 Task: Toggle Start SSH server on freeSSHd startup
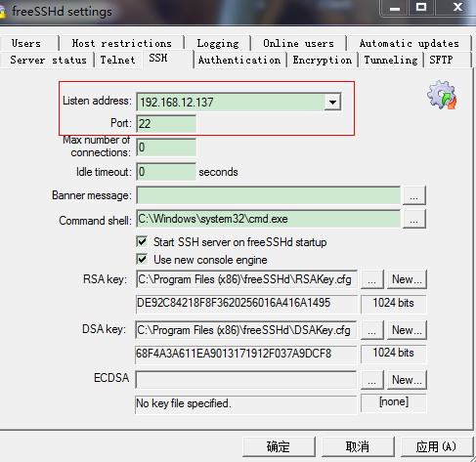click(x=142, y=241)
